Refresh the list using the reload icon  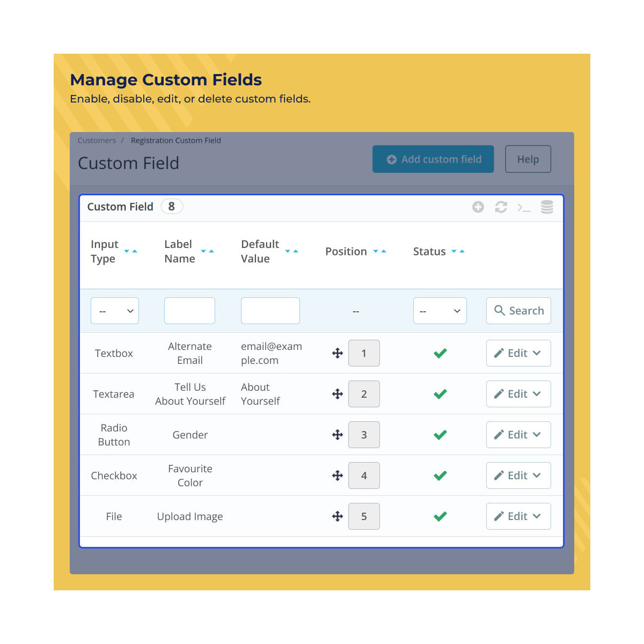[501, 207]
